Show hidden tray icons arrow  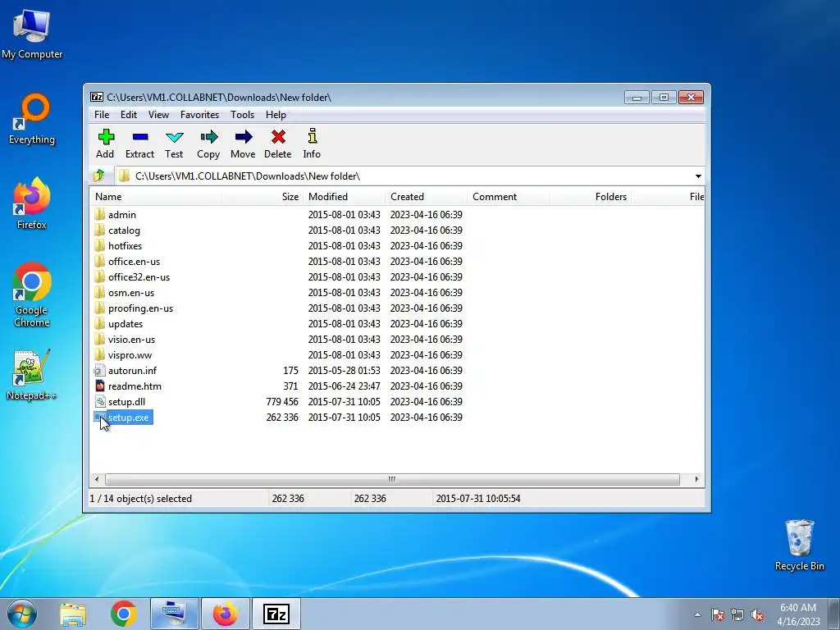[697, 615]
